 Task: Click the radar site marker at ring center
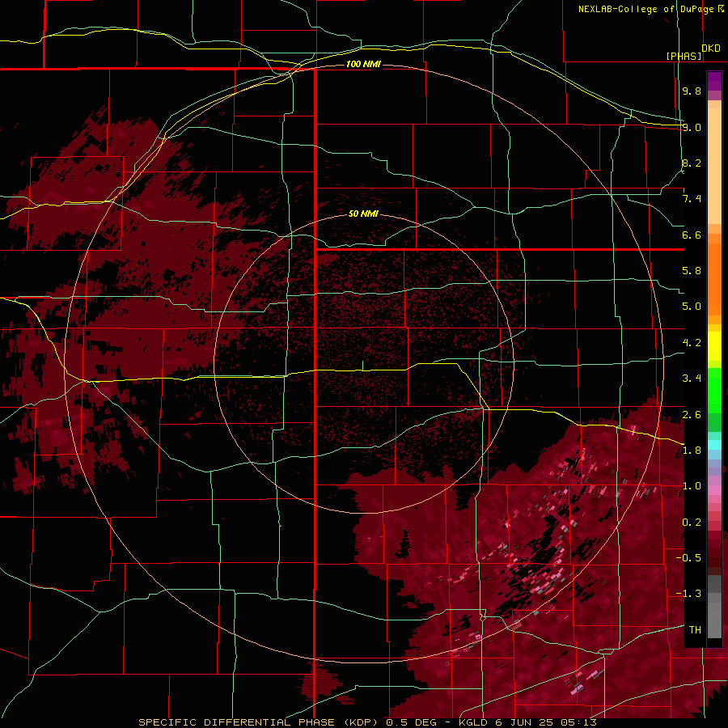pos(362,366)
